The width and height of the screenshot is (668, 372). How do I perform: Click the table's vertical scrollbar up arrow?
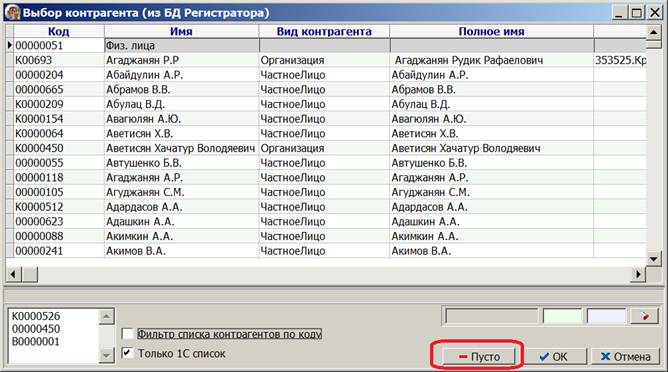pos(654,32)
